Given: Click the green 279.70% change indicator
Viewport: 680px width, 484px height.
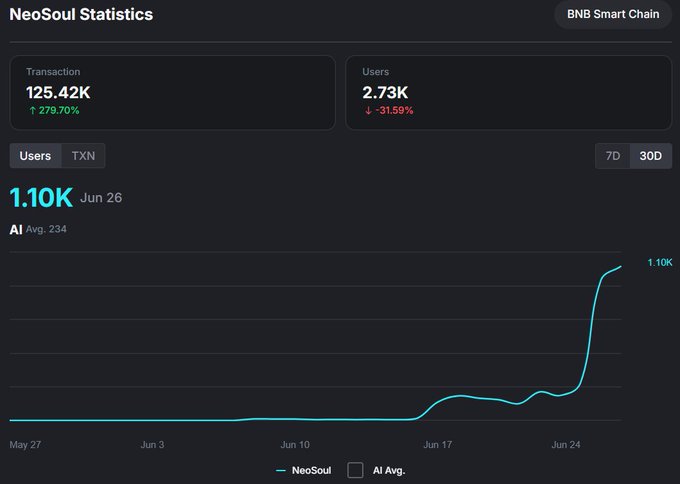Looking at the screenshot, I should 54,110.
